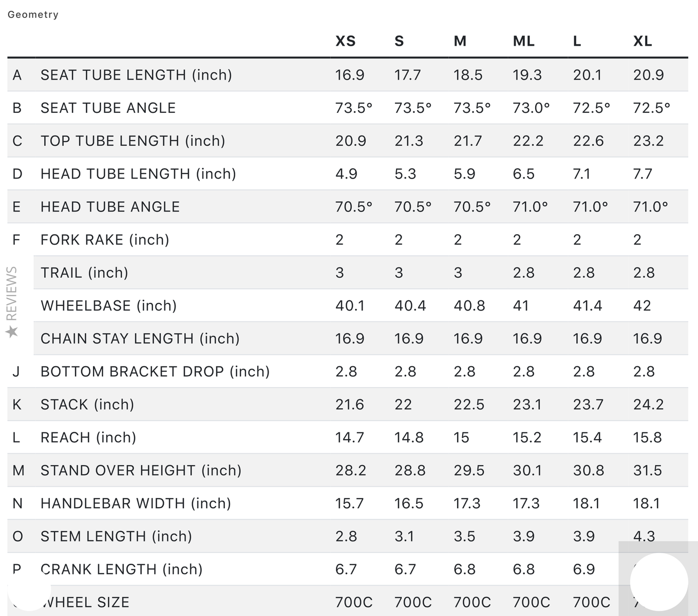The width and height of the screenshot is (698, 616).
Task: Select the XS size column header
Action: [x=345, y=41]
